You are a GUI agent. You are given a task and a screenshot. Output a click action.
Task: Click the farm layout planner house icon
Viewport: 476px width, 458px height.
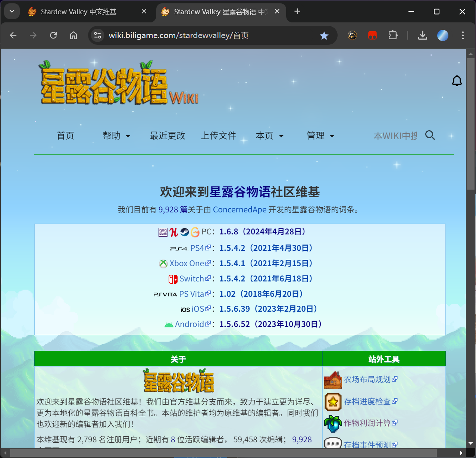pyautogui.click(x=333, y=380)
